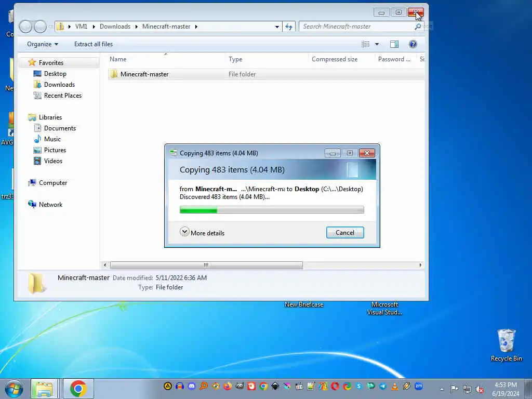Change view with the views button
This screenshot has width=532, height=399.
click(365, 44)
